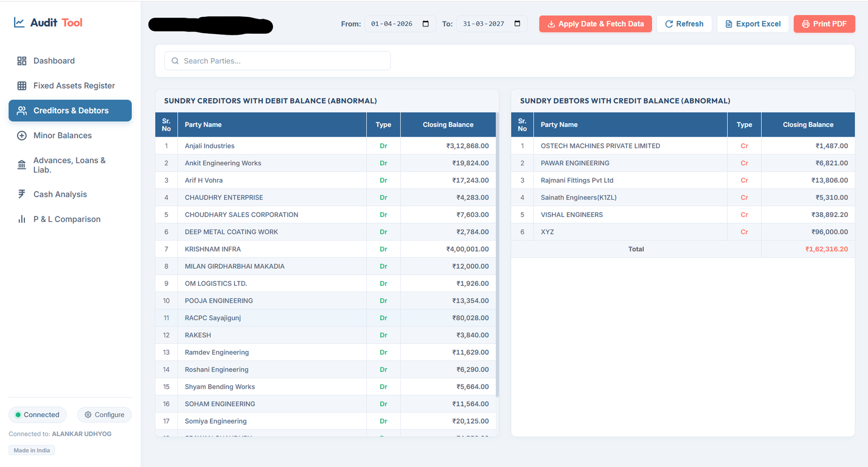Image resolution: width=868 pixels, height=467 pixels.
Task: Select POOJA ENGINEERING row
Action: click(x=325, y=300)
